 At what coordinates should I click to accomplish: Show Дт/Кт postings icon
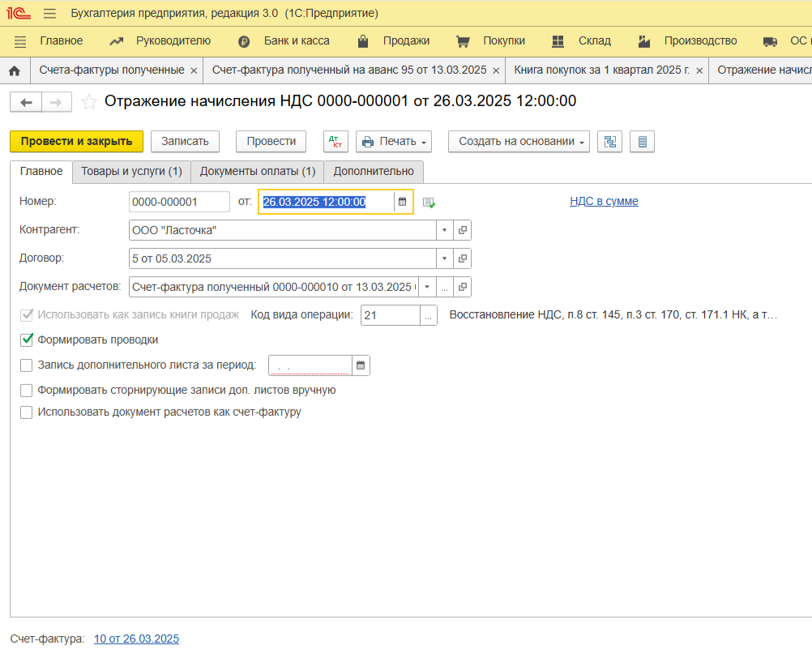click(x=335, y=141)
